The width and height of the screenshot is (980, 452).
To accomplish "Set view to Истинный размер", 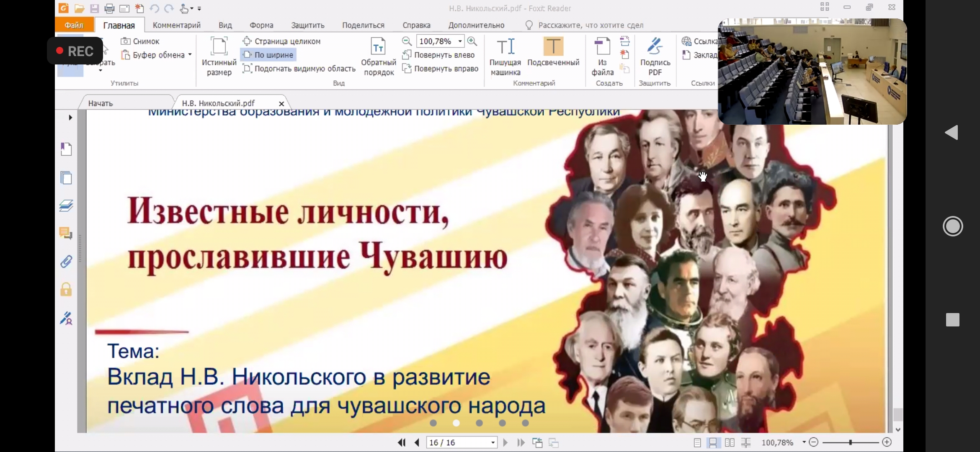I will point(219,56).
